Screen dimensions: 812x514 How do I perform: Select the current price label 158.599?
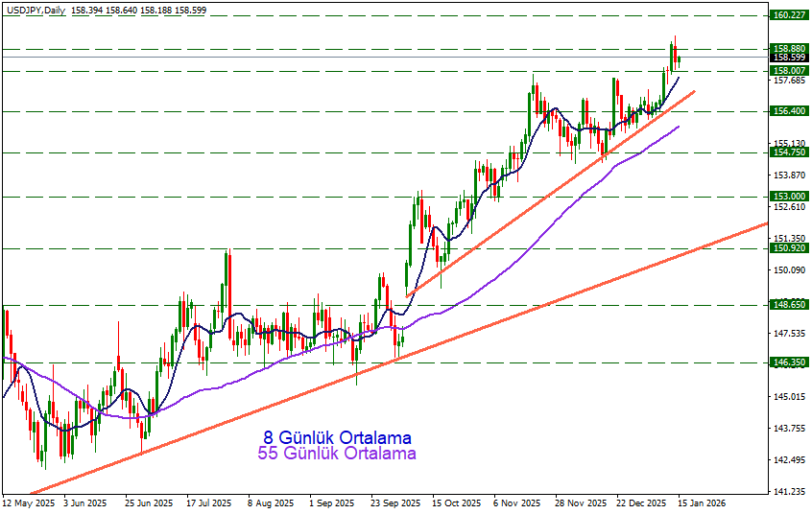point(788,58)
